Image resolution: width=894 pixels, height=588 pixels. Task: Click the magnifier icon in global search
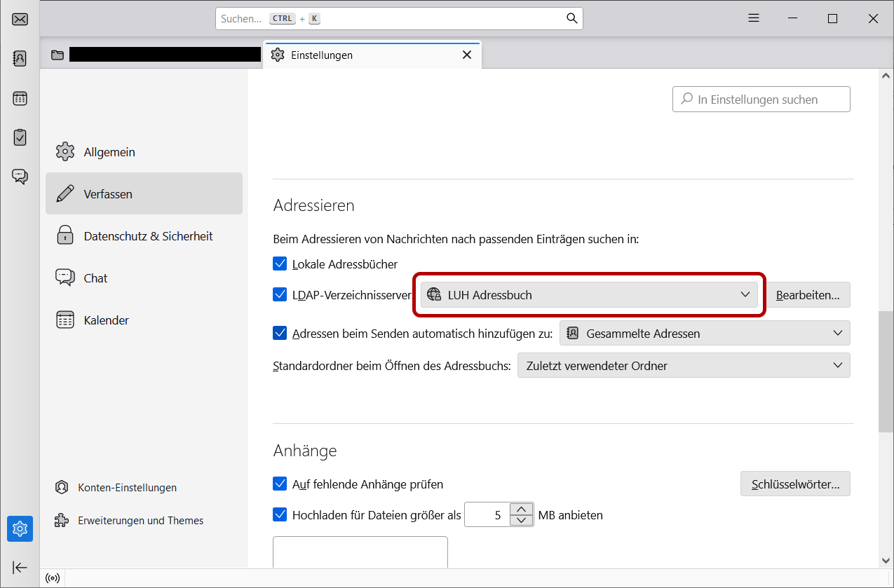point(571,19)
